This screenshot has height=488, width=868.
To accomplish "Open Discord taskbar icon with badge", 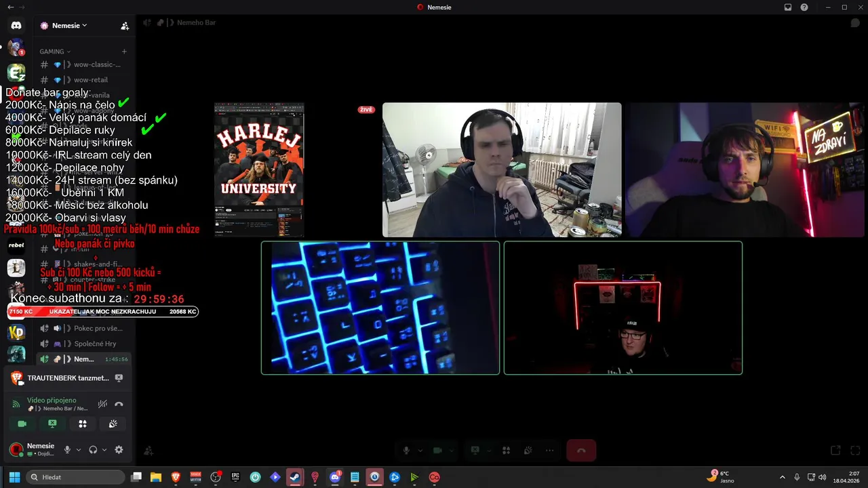I will (335, 477).
